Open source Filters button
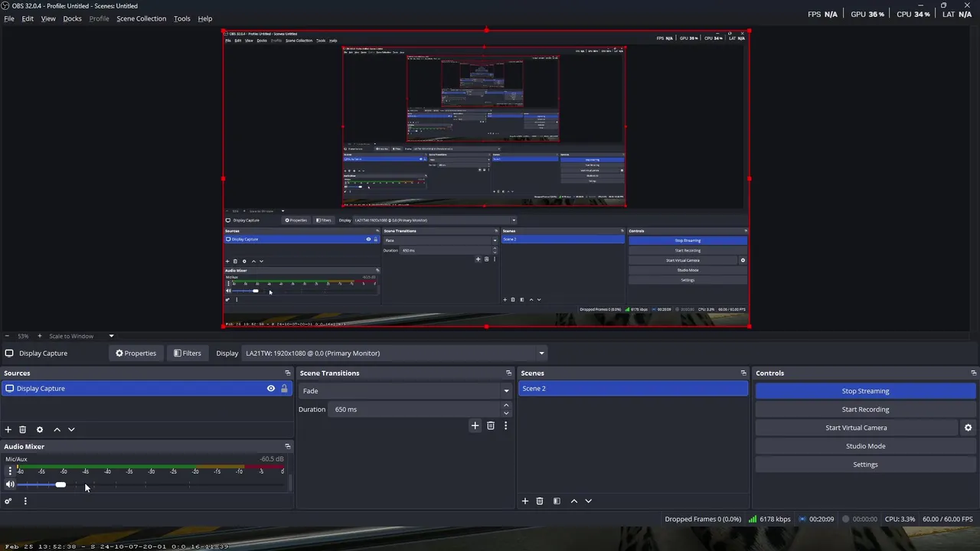This screenshot has width=980, height=551. pyautogui.click(x=187, y=354)
